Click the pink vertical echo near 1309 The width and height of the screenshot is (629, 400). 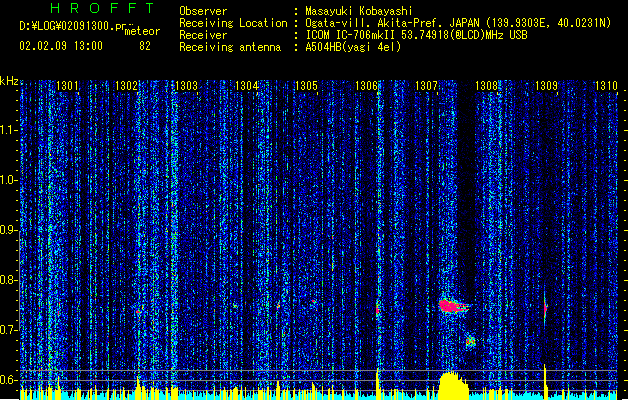[x=545, y=308]
